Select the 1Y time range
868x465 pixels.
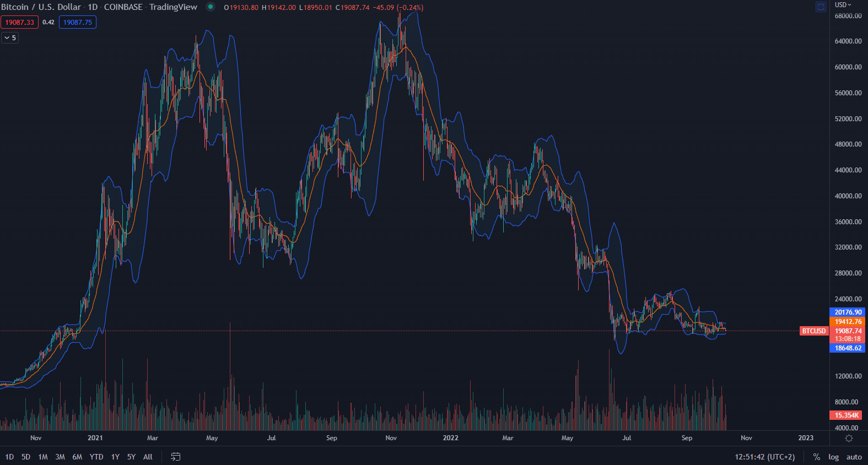pos(115,457)
